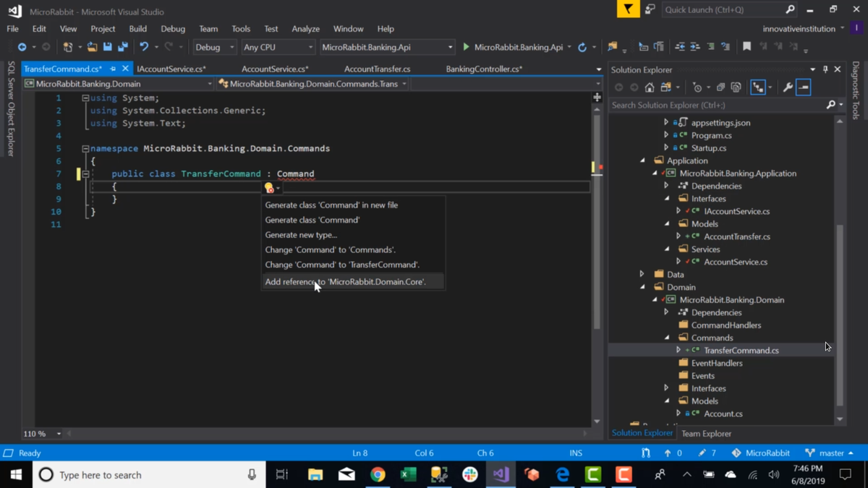The height and width of the screenshot is (488, 868).
Task: Choose Add reference to 'MicroRabbit.Domain.Core'
Action: click(x=353, y=282)
